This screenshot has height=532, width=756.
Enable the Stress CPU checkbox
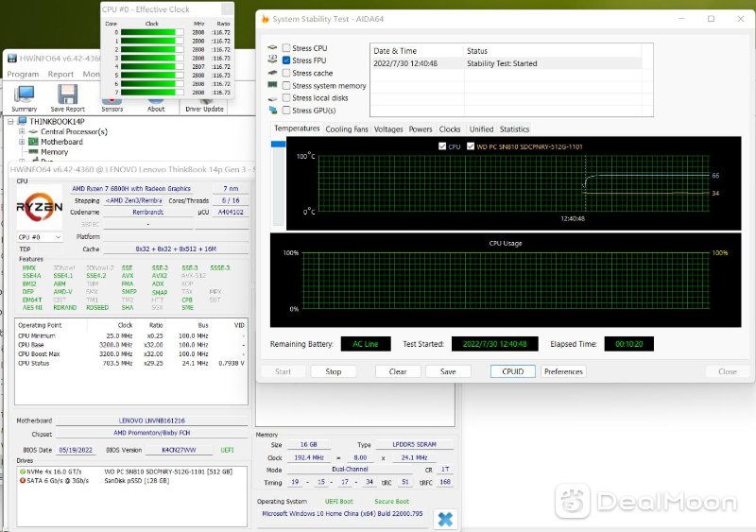pos(286,48)
